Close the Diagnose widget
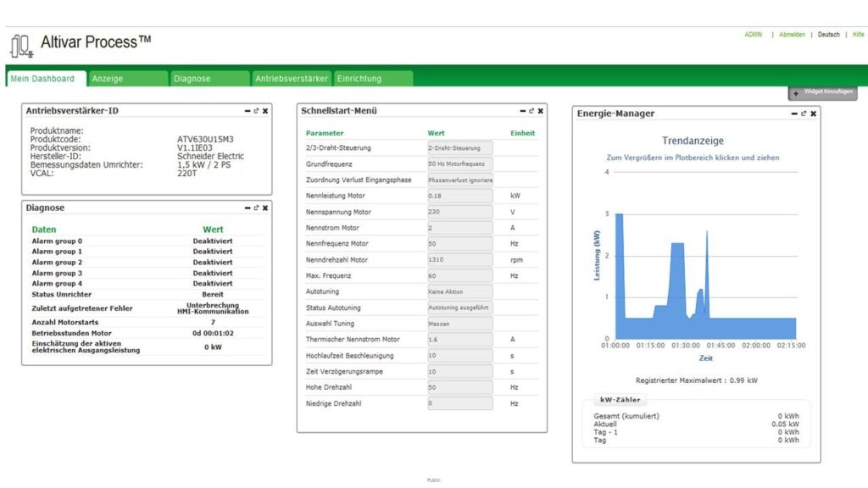 point(265,208)
